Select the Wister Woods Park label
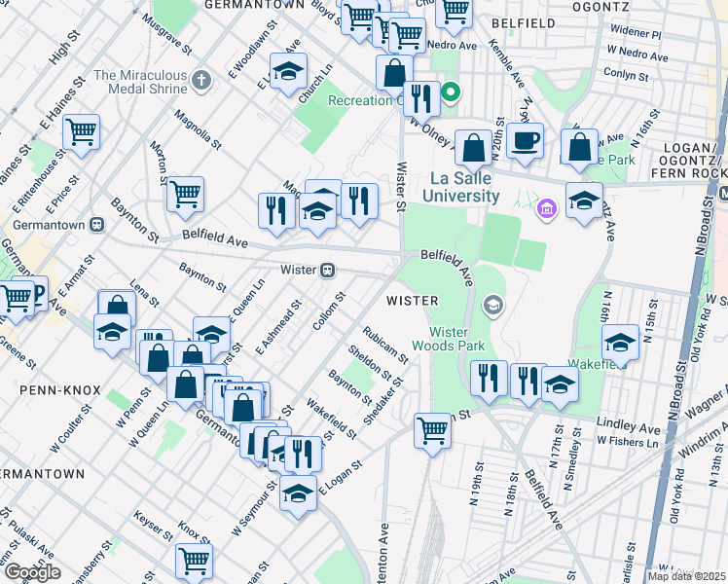728x584 pixels. 449,339
